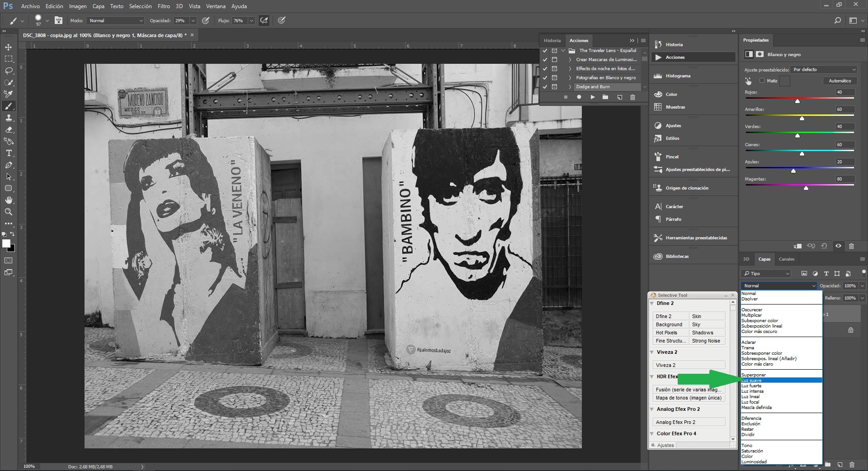Toggle the airbrush mode in options bar

pyautogui.click(x=264, y=20)
